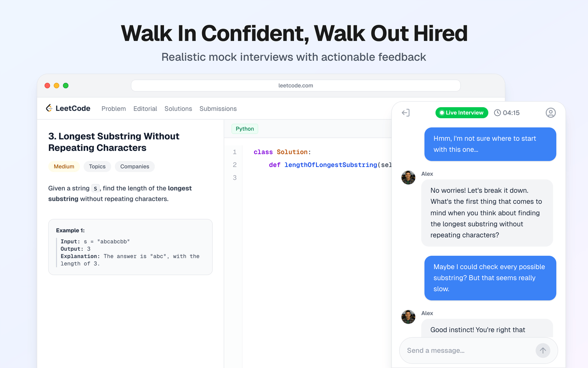Click the send message arrow icon

543,350
